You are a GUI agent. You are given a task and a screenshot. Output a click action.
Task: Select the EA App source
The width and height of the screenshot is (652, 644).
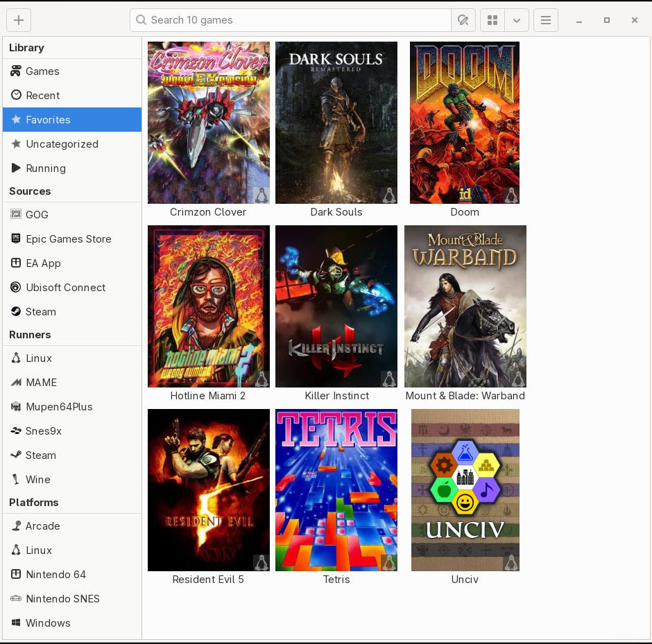(x=72, y=263)
